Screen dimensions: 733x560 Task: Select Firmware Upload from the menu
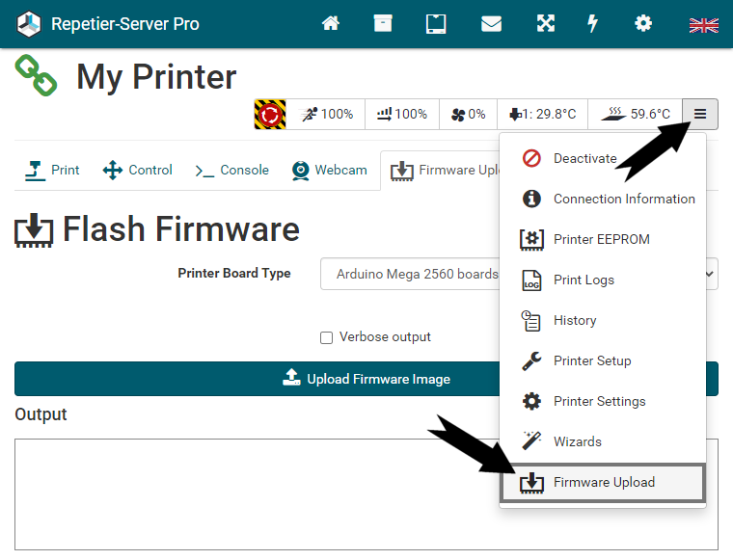coord(603,482)
